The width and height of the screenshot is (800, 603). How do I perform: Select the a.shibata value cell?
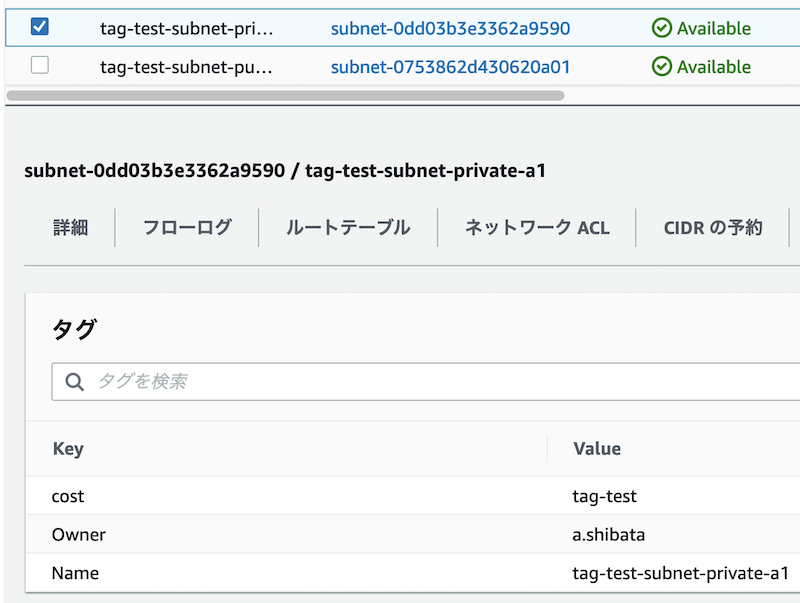tap(609, 535)
